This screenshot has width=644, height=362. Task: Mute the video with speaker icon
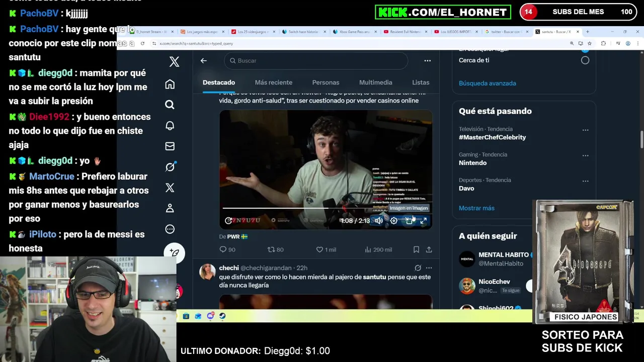379,220
